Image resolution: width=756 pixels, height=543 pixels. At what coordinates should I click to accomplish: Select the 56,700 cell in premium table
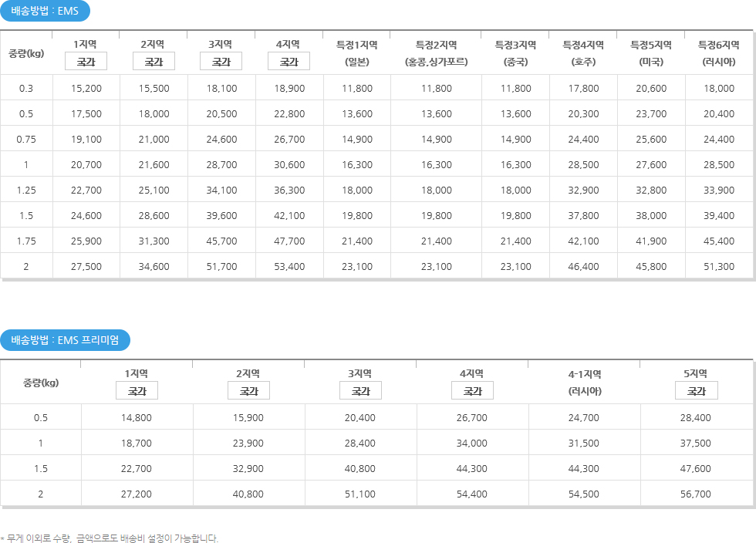(695, 494)
